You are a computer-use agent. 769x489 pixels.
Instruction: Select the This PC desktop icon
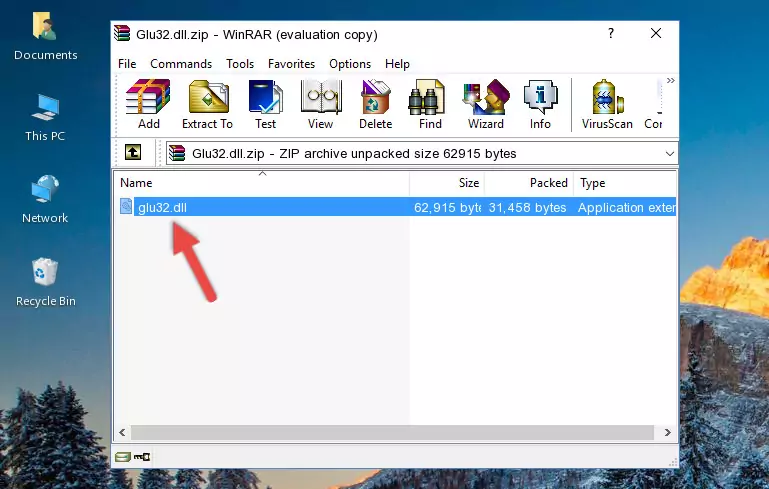point(45,118)
